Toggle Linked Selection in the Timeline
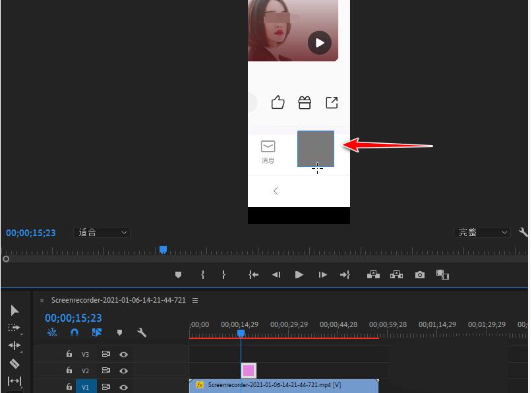532x393 pixels. coord(97,333)
